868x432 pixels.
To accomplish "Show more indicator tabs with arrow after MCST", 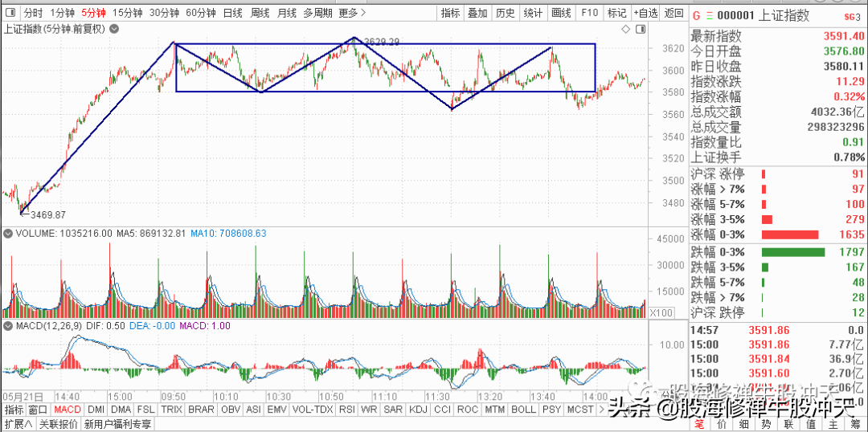I will [x=602, y=410].
